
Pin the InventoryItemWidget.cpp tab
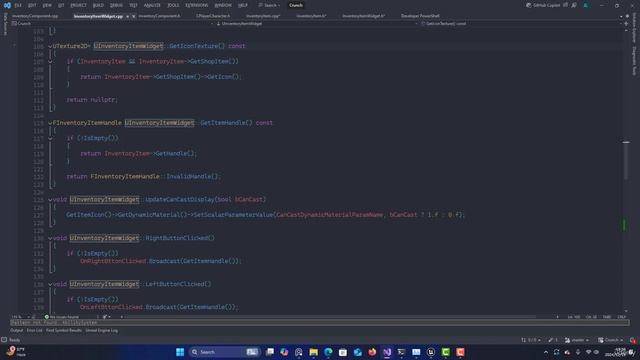click(x=127, y=16)
